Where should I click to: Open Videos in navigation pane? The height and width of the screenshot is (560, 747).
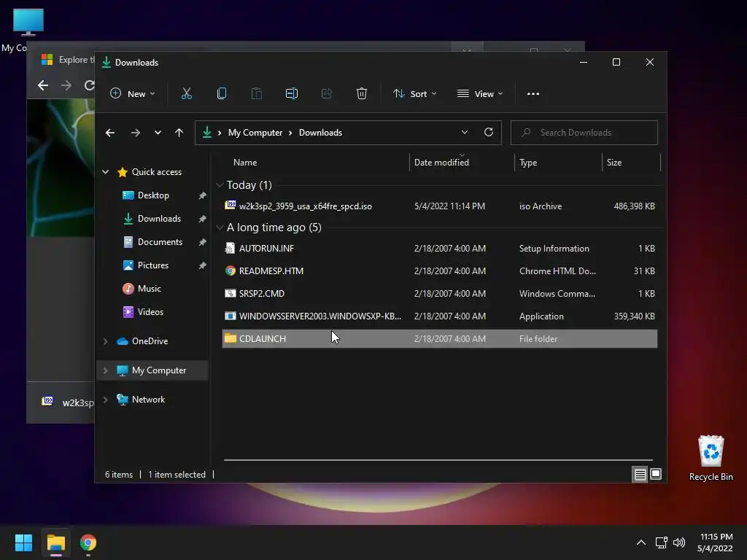(150, 312)
